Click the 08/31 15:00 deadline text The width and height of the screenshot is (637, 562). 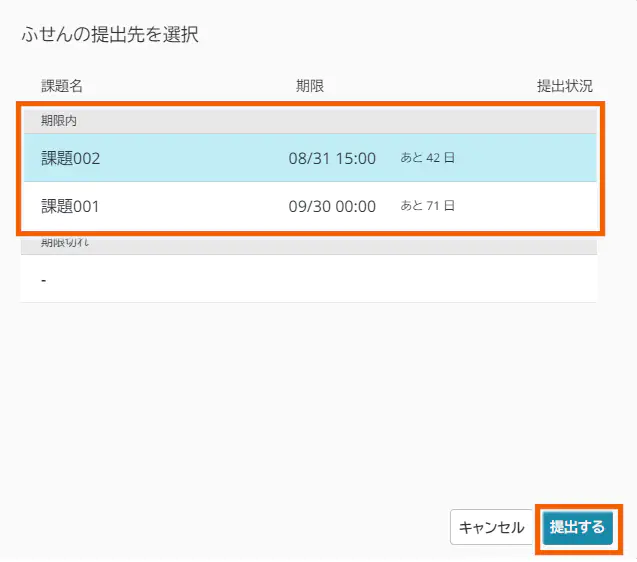(331, 158)
